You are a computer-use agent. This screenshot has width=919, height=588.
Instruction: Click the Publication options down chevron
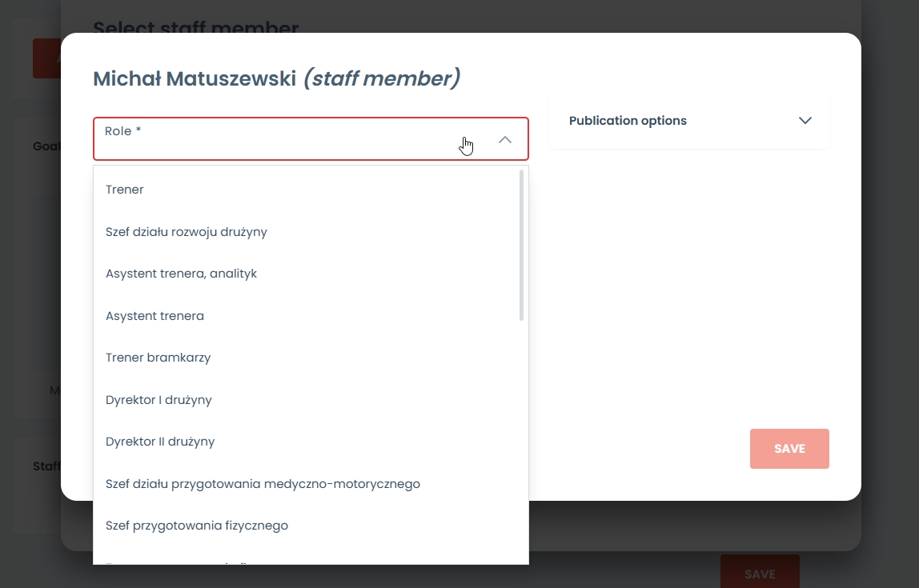click(805, 121)
